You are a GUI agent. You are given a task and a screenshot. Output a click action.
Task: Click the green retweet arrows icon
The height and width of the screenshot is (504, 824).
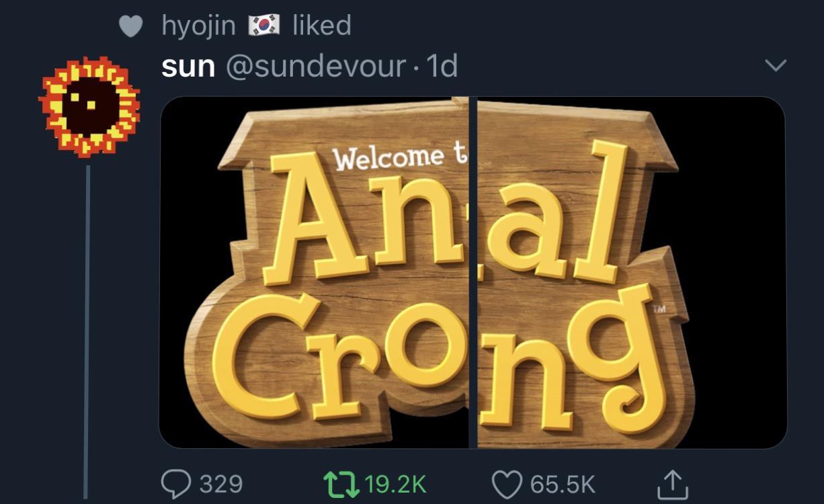(x=341, y=484)
